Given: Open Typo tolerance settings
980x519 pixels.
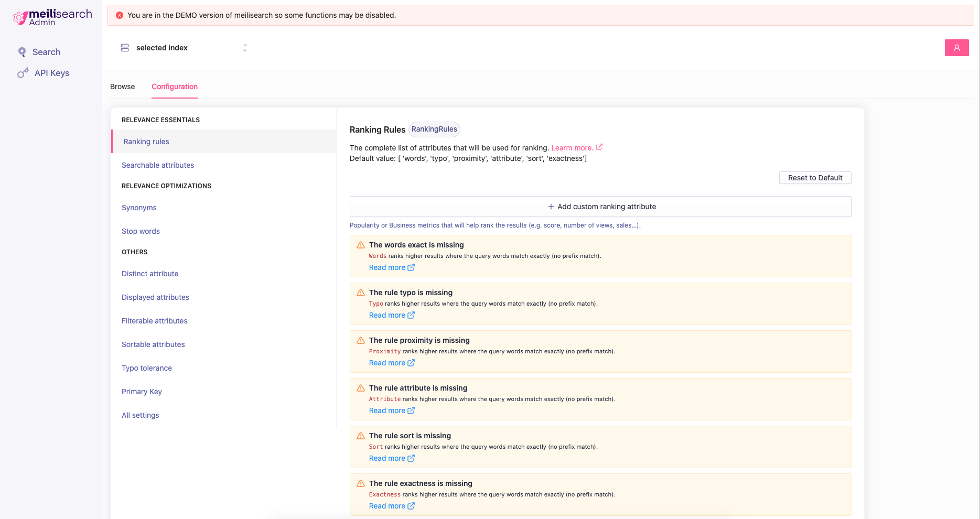Looking at the screenshot, I should pos(147,368).
